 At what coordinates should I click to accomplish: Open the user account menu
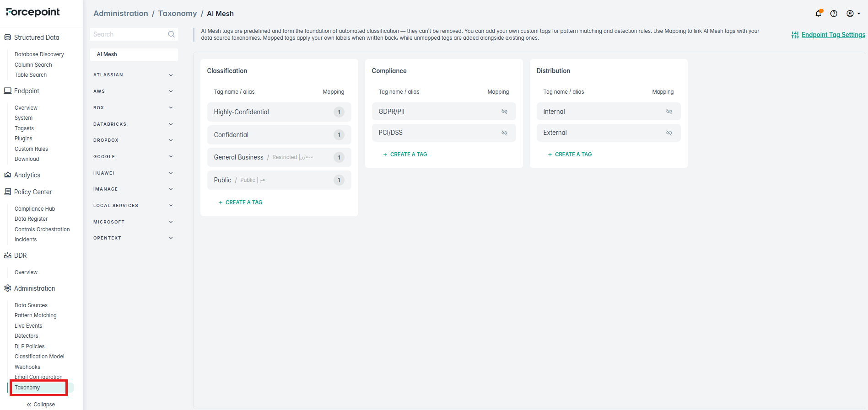click(x=853, y=14)
